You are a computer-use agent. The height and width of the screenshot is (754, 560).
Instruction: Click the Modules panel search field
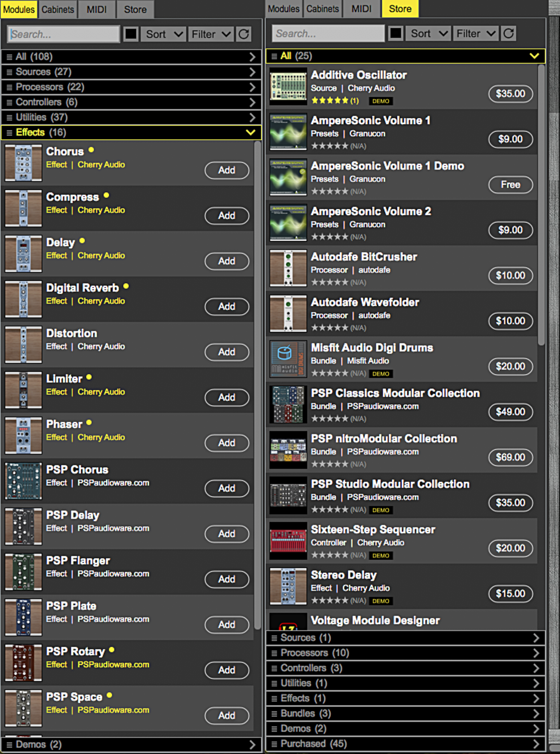[64, 34]
